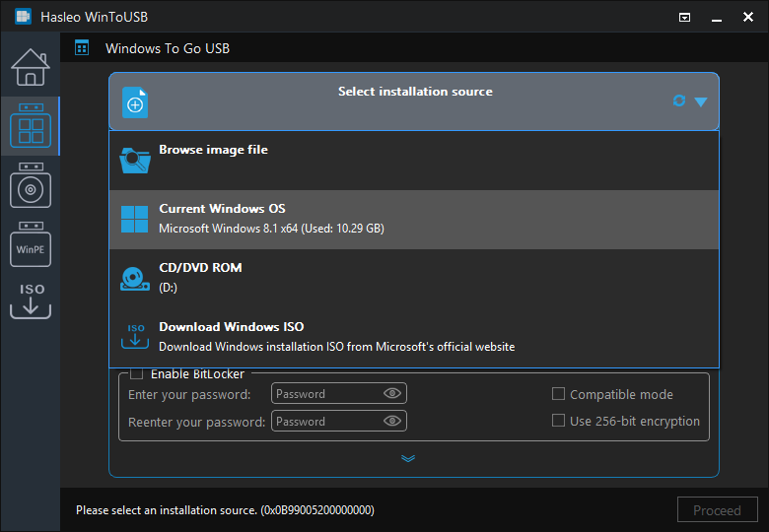The height and width of the screenshot is (532, 769).
Task: Open Windows Installation USB sidebar icon
Action: click(x=31, y=185)
